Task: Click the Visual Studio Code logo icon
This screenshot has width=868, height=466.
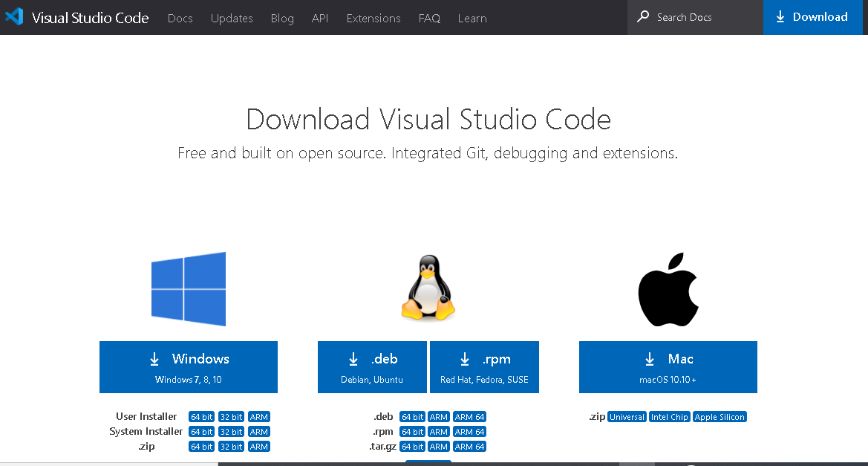Action: pos(14,16)
